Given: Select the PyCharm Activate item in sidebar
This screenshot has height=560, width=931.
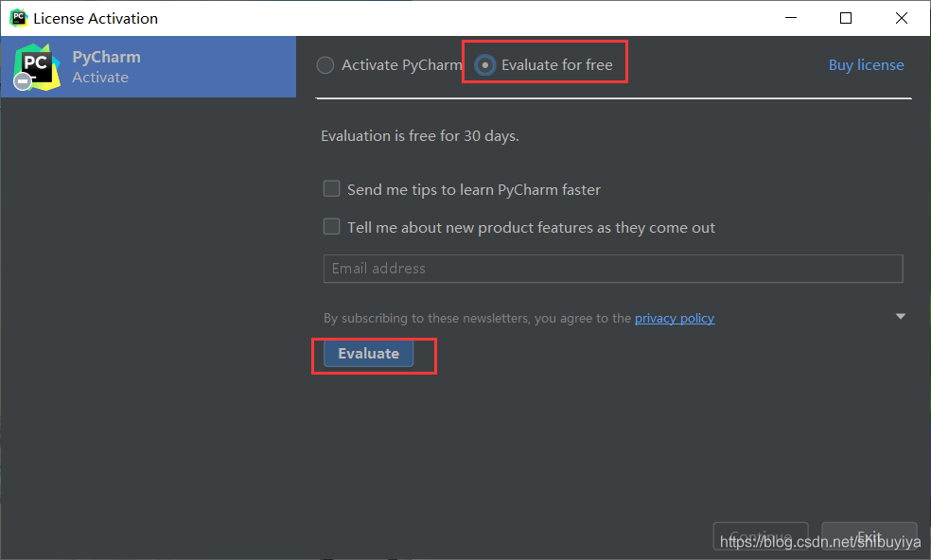Looking at the screenshot, I should pyautogui.click(x=149, y=66).
